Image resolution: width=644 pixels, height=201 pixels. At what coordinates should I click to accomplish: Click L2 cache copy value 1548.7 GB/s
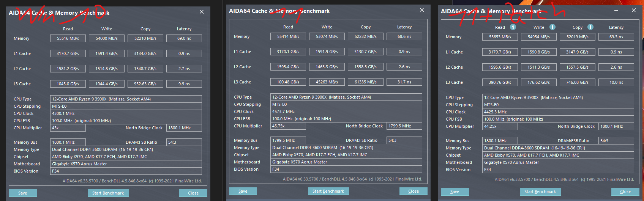pyautogui.click(x=145, y=69)
